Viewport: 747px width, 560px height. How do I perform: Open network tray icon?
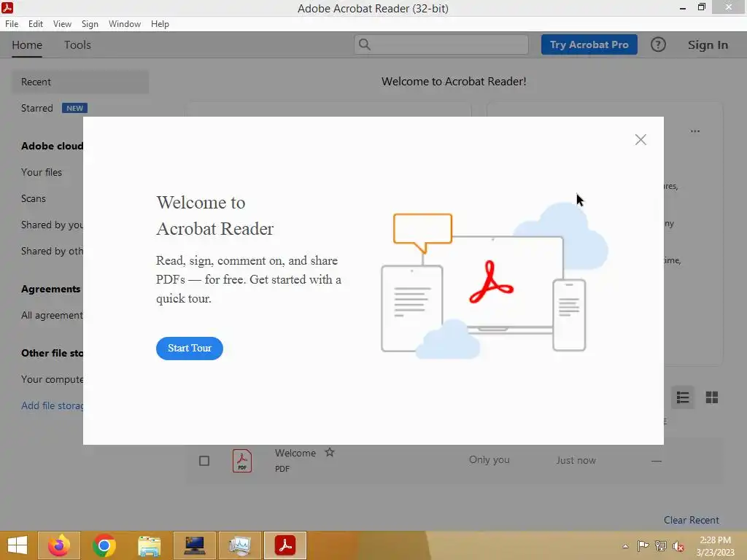click(661, 545)
